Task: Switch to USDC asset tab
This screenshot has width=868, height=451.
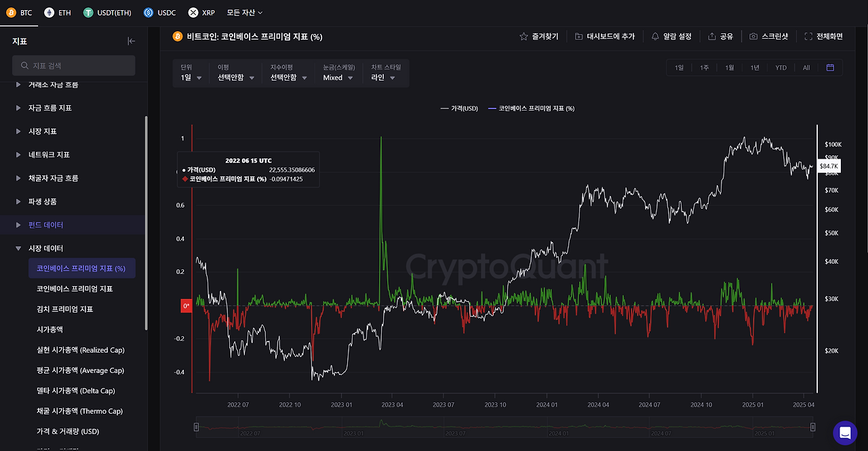Action: pos(160,12)
